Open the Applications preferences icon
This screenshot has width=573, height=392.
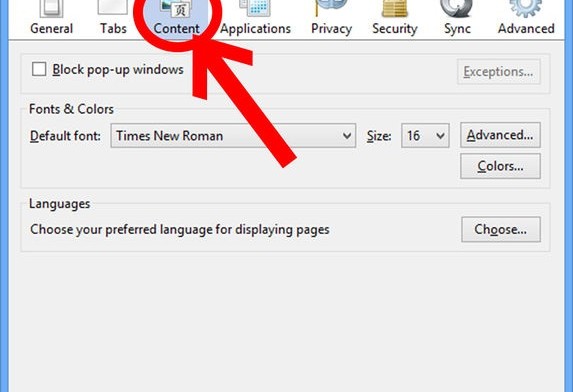255,8
